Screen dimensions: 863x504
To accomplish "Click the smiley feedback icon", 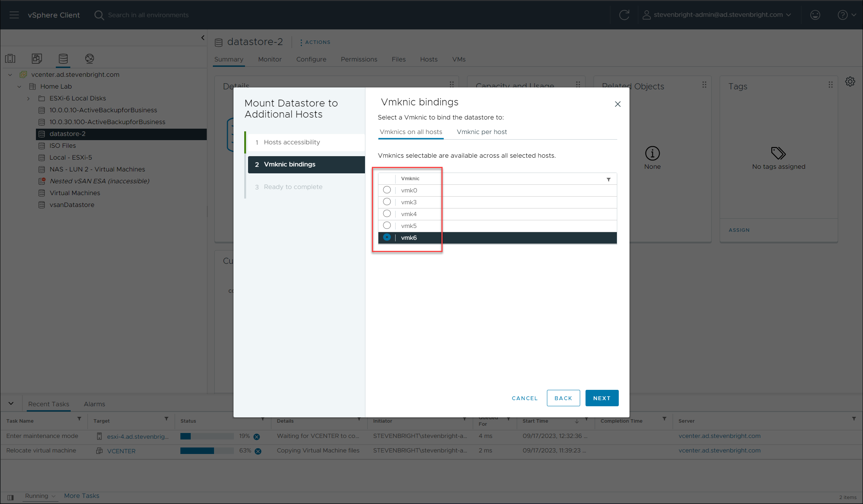I will 815,15.
